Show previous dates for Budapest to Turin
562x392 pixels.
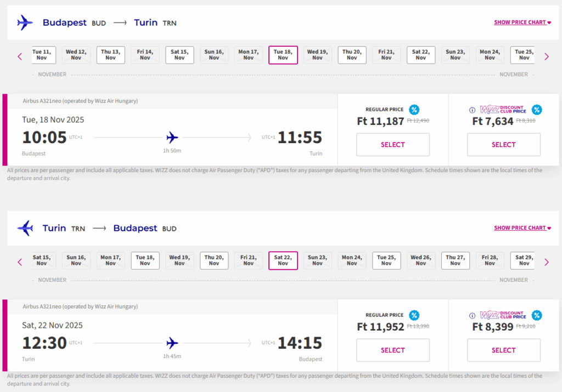coord(20,56)
